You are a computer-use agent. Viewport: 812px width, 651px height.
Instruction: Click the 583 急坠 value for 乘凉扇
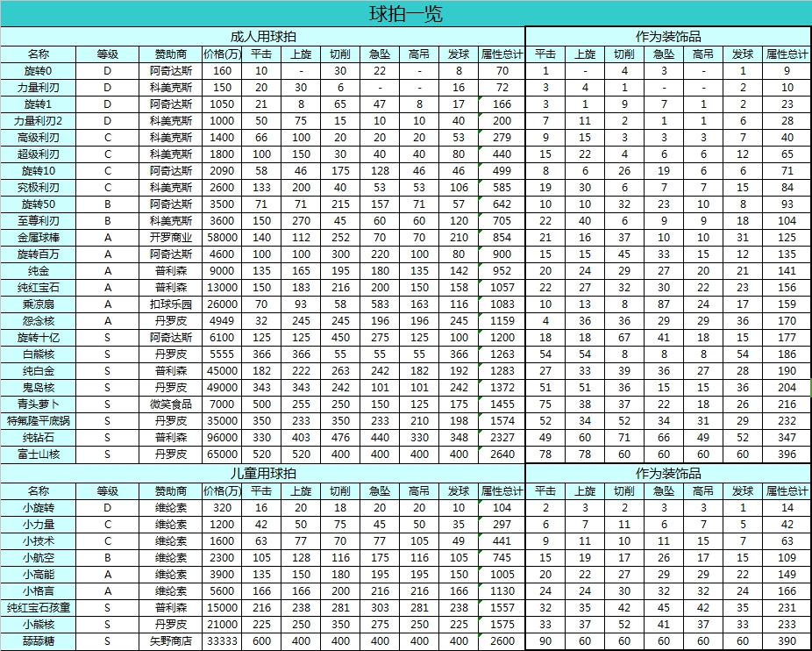[x=380, y=304]
